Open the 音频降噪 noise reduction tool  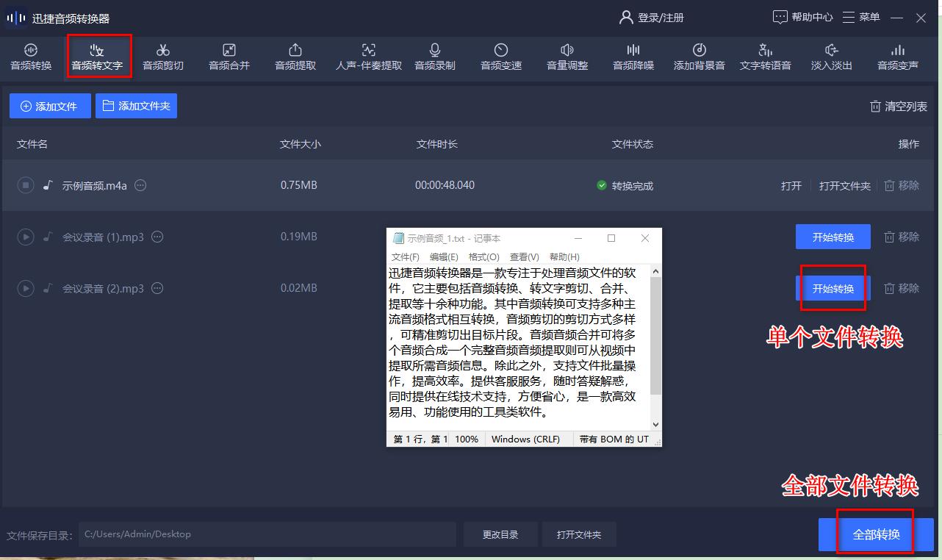(633, 57)
